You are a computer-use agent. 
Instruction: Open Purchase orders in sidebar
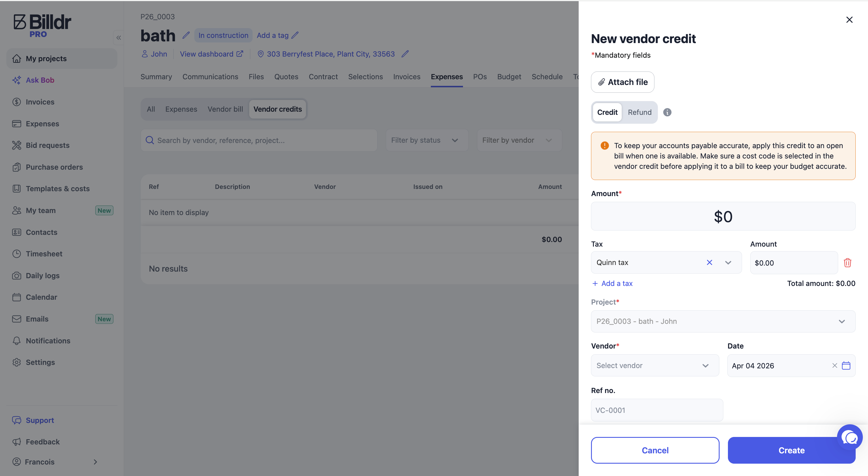click(x=54, y=167)
